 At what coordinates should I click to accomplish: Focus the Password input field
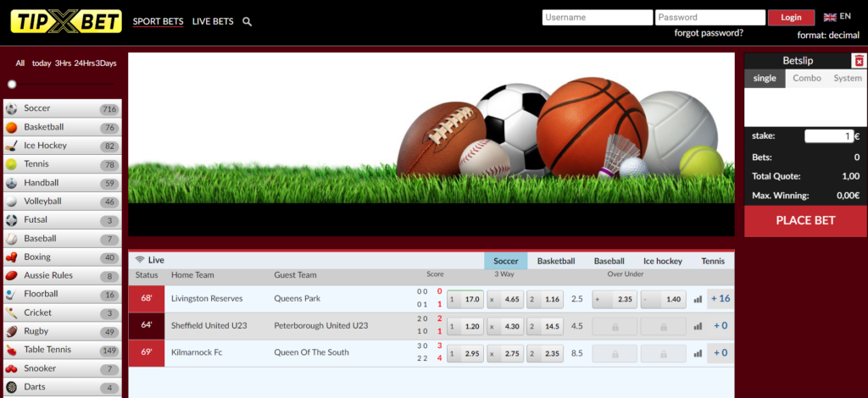710,17
